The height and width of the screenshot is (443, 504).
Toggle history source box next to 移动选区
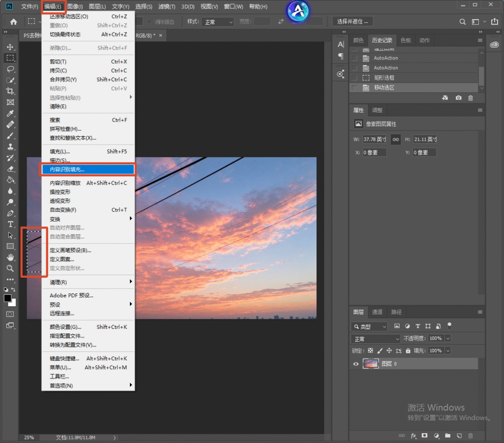click(354, 88)
